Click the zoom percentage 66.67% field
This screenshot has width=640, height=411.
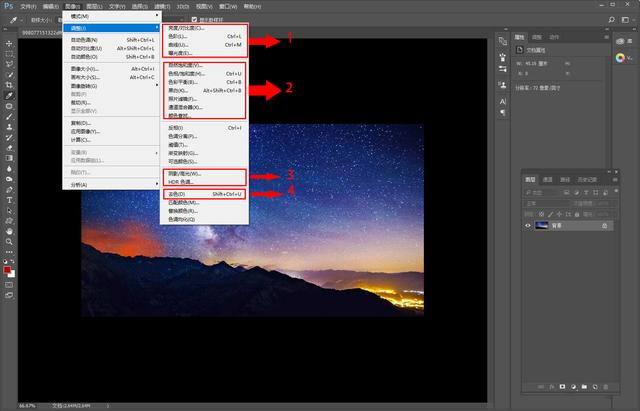click(x=27, y=406)
